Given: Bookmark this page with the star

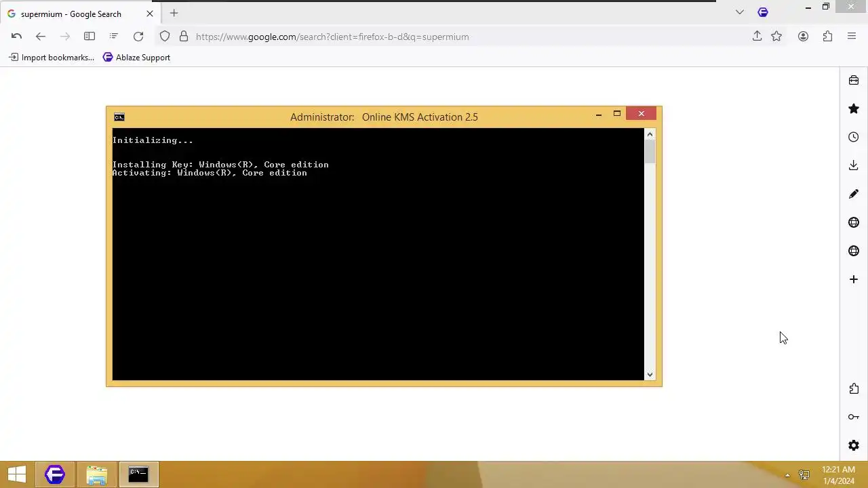Looking at the screenshot, I should 776,37.
